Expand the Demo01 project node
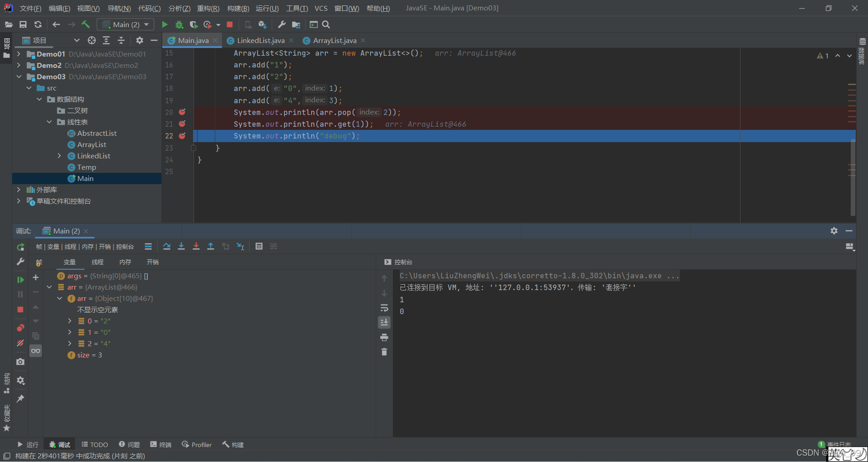The width and height of the screenshot is (868, 462). tap(19, 54)
